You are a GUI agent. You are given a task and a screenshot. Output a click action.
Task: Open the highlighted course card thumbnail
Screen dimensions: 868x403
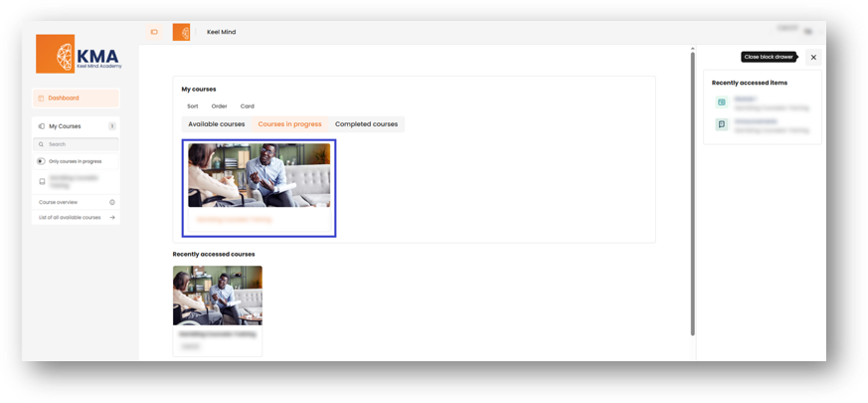click(x=259, y=175)
